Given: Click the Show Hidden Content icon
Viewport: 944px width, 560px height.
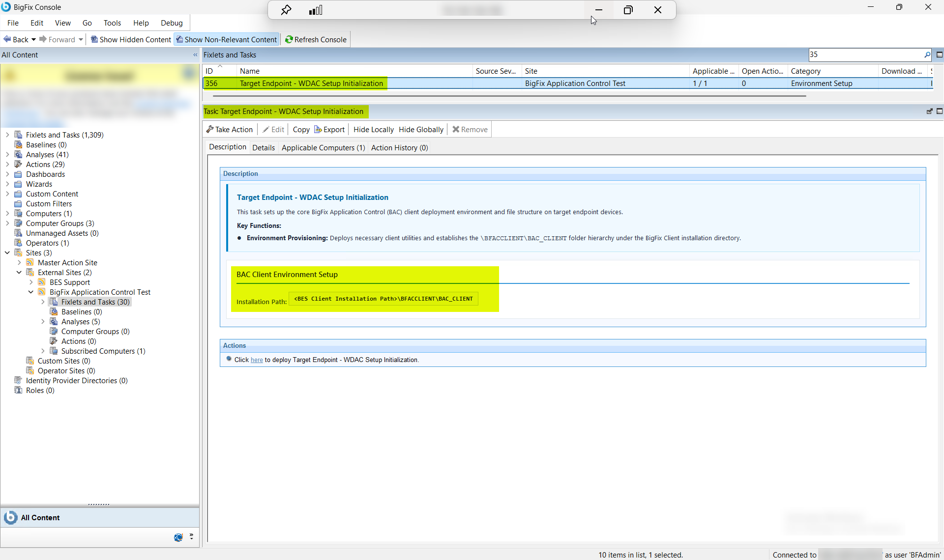Looking at the screenshot, I should point(94,39).
